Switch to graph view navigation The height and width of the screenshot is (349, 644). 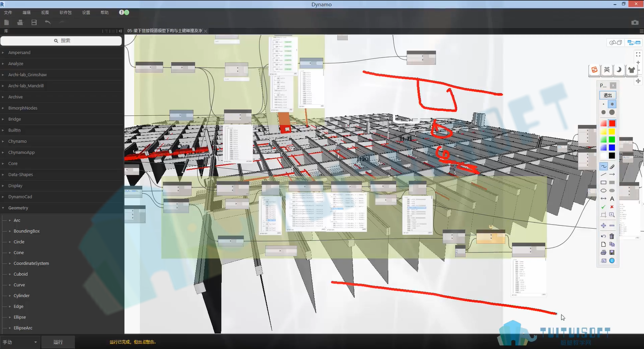coord(634,43)
